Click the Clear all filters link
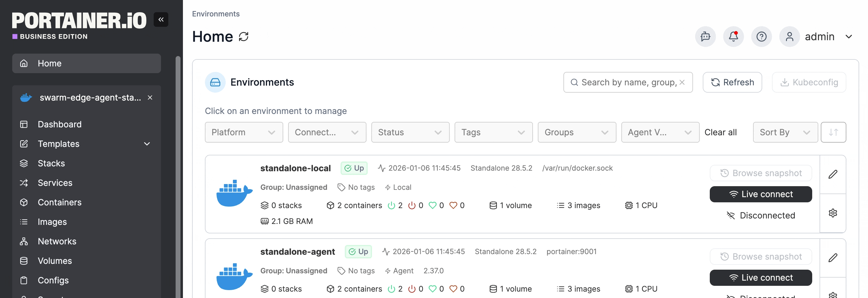The image size is (868, 298). [720, 132]
